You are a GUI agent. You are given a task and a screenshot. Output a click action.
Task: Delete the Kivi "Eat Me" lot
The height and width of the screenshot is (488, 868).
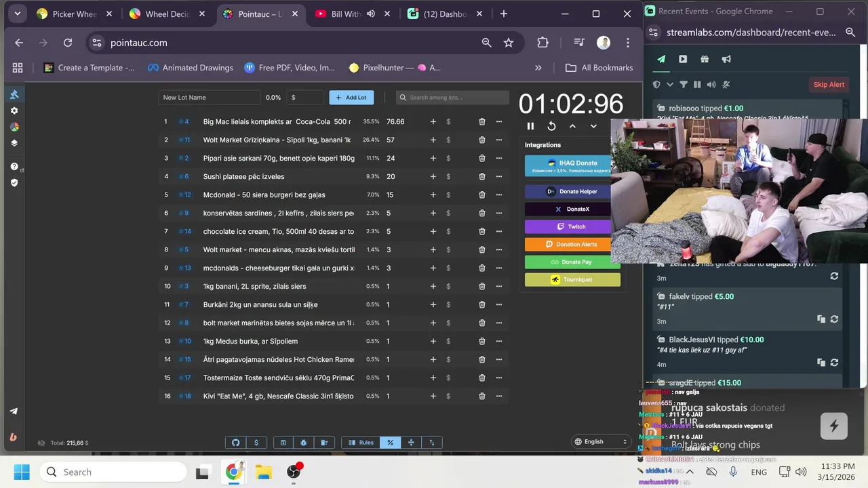click(482, 396)
